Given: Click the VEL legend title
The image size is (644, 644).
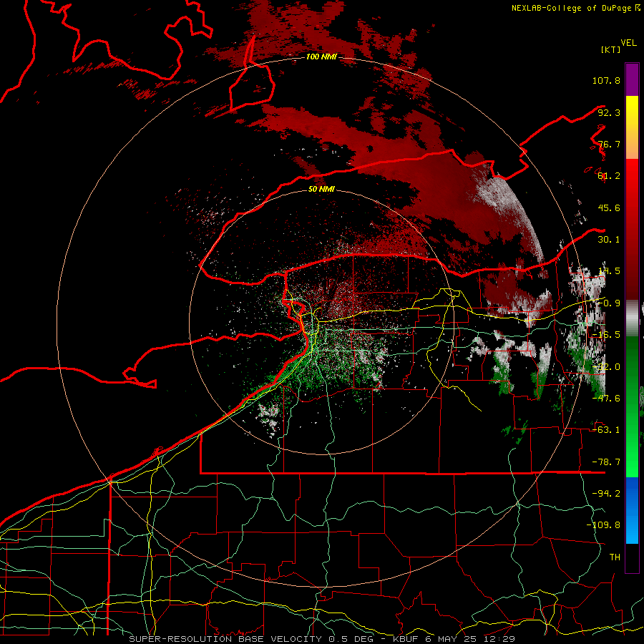Looking at the screenshot, I should 628,43.
